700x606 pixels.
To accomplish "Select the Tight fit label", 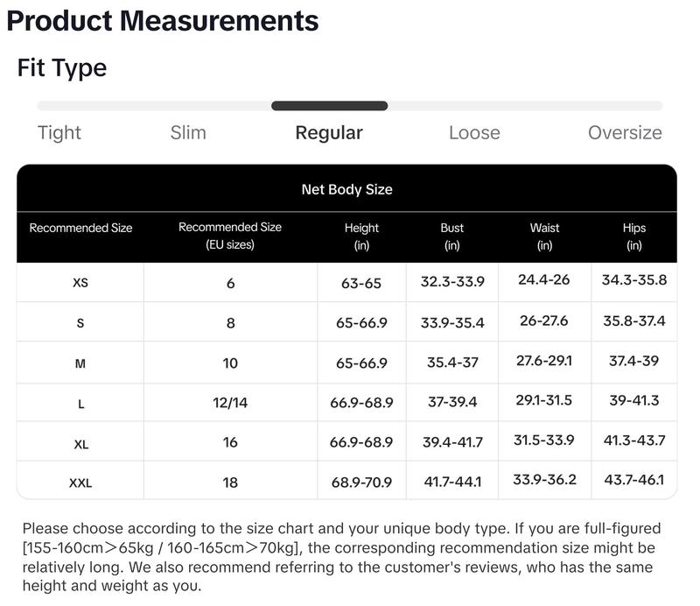I will 59,133.
